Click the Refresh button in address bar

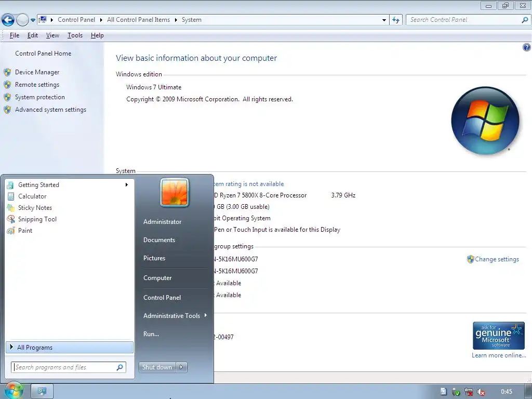pyautogui.click(x=396, y=20)
